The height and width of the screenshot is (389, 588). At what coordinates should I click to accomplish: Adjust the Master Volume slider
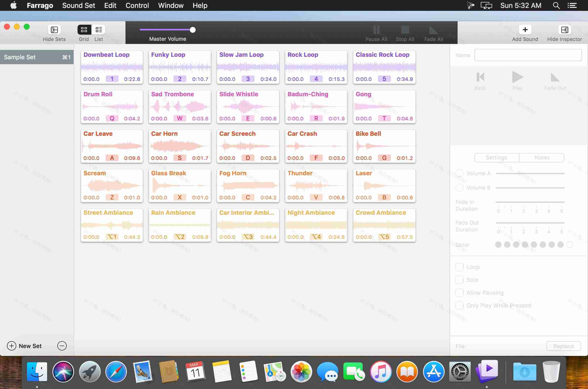(x=192, y=30)
